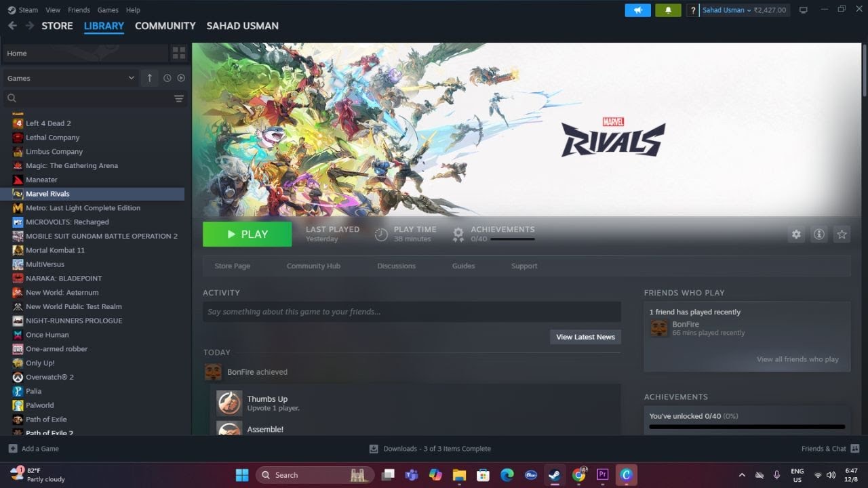Open Windows Start button
868x488 pixels.
242,475
